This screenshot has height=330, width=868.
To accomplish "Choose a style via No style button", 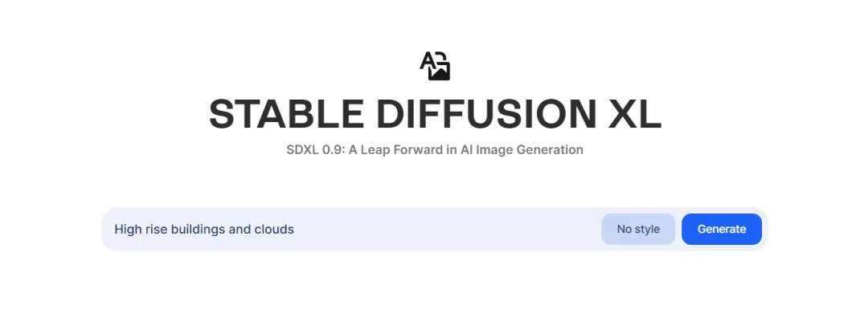I will [x=638, y=229].
